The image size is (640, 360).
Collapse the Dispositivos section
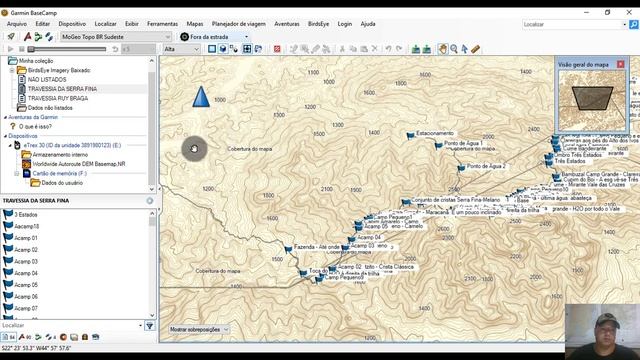[5, 136]
